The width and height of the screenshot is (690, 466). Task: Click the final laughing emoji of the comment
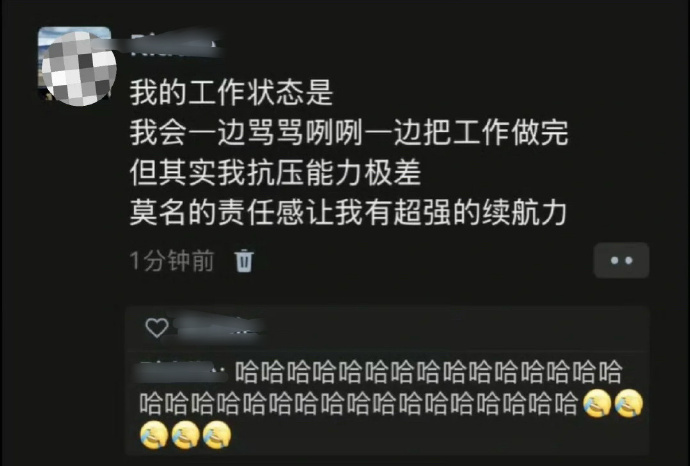point(217,435)
